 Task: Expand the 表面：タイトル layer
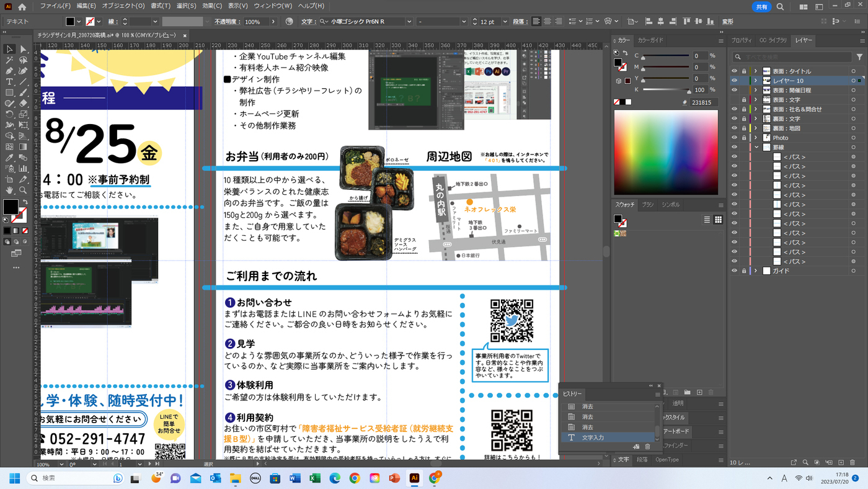756,71
